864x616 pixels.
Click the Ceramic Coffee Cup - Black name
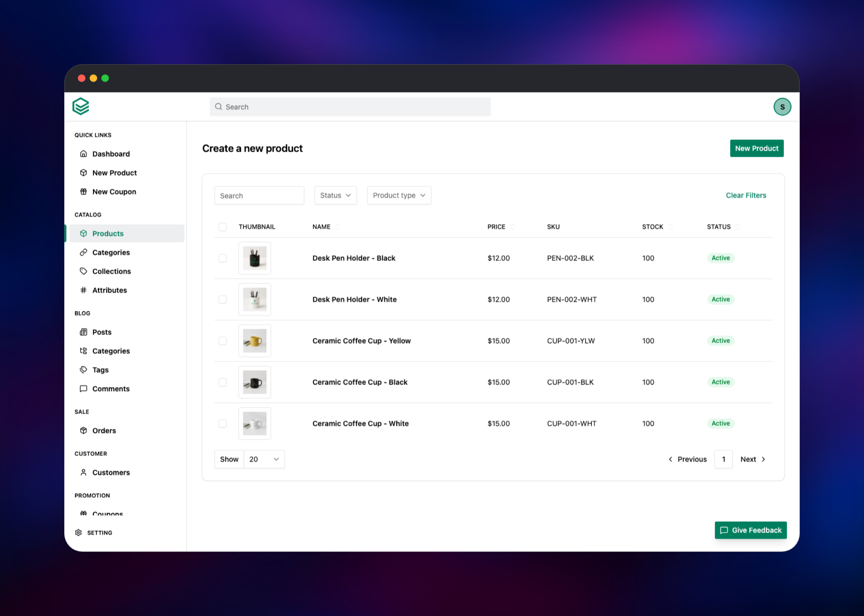(x=360, y=382)
